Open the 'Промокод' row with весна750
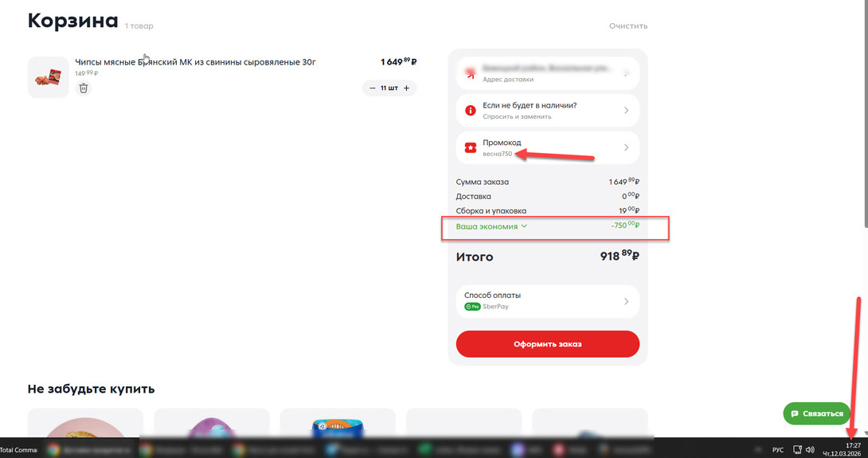Viewport: 868px width, 458px height. (x=547, y=147)
